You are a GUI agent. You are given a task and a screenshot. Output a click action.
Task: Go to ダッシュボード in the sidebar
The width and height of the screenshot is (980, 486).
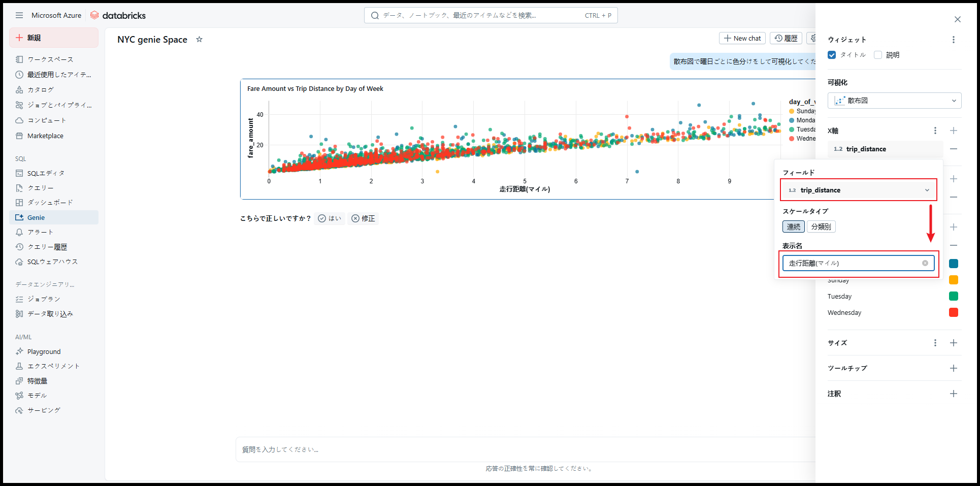pos(50,202)
